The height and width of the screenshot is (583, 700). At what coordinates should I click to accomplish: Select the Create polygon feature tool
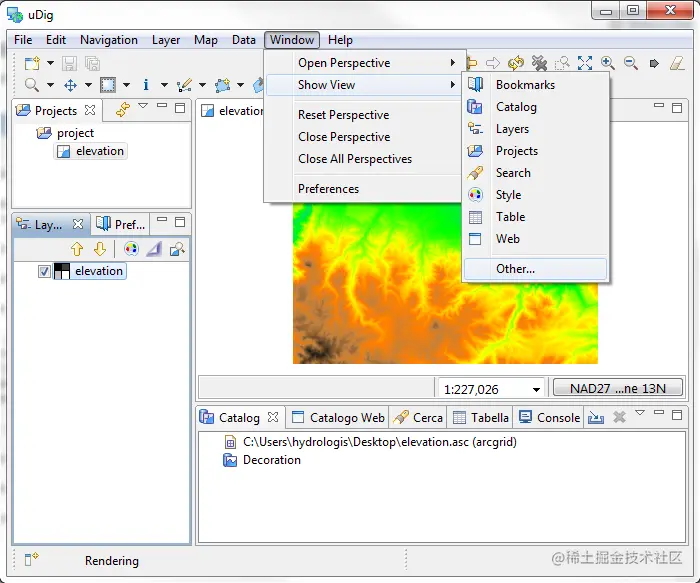(x=222, y=85)
